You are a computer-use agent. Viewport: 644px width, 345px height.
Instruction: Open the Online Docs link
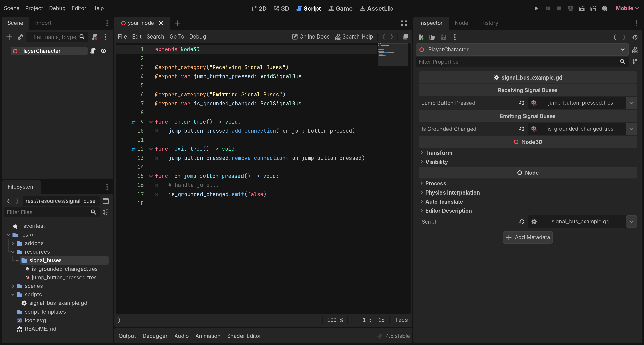(311, 37)
